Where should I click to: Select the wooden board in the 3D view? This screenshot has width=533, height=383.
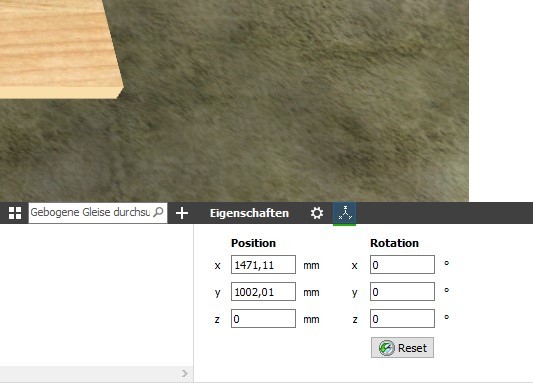tap(58, 49)
